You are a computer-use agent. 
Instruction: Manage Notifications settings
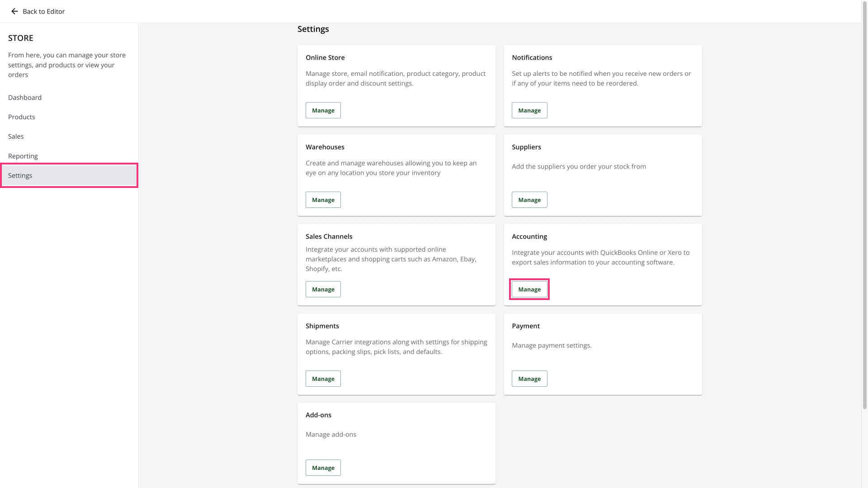pos(529,110)
